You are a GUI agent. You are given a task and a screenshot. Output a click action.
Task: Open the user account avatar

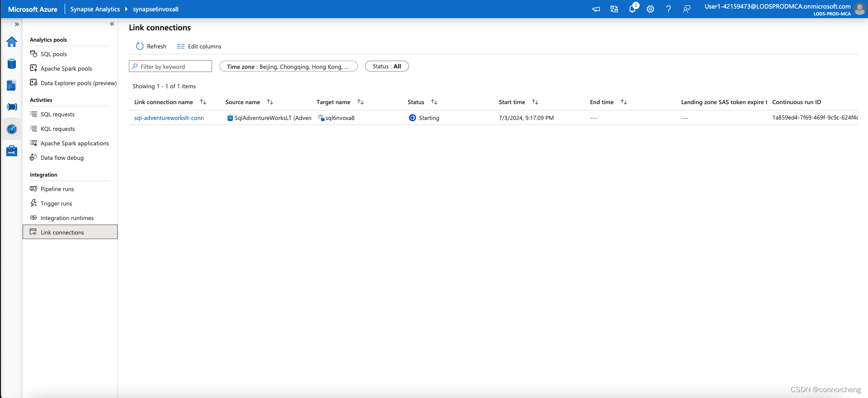tap(859, 9)
